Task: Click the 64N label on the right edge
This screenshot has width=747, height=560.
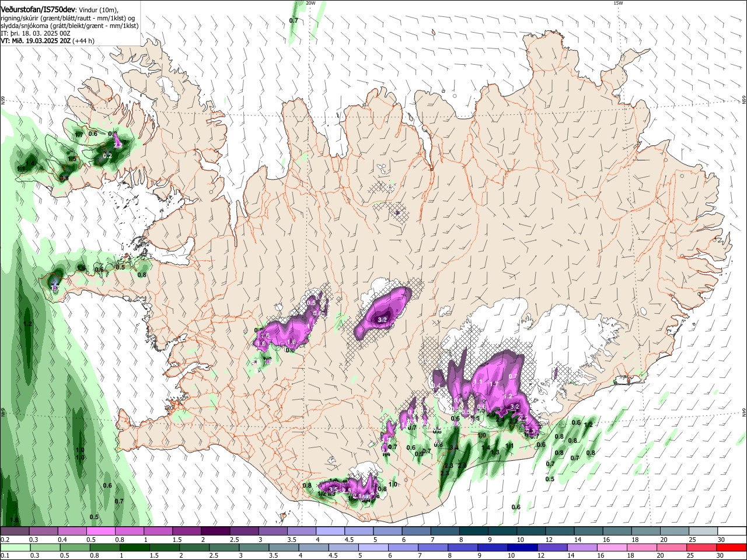Action: pyautogui.click(x=744, y=412)
